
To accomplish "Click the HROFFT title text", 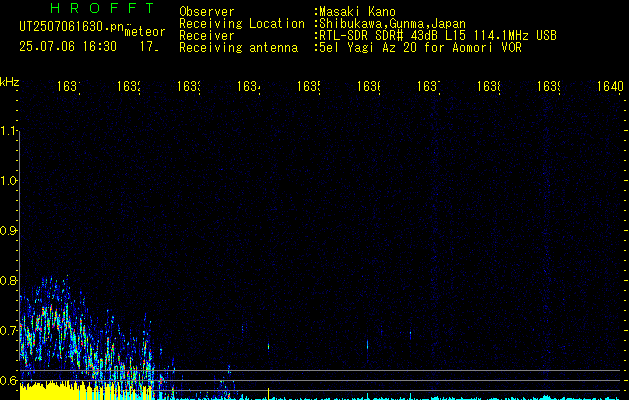I will [103, 8].
